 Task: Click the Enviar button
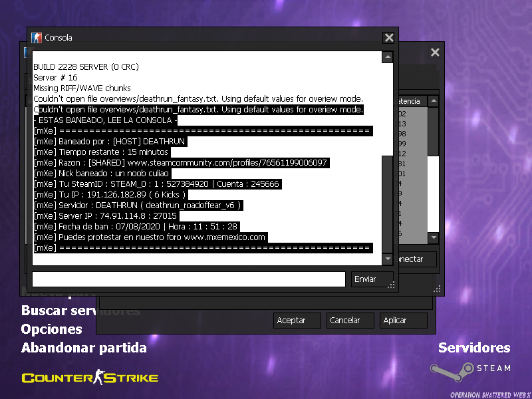tap(372, 279)
